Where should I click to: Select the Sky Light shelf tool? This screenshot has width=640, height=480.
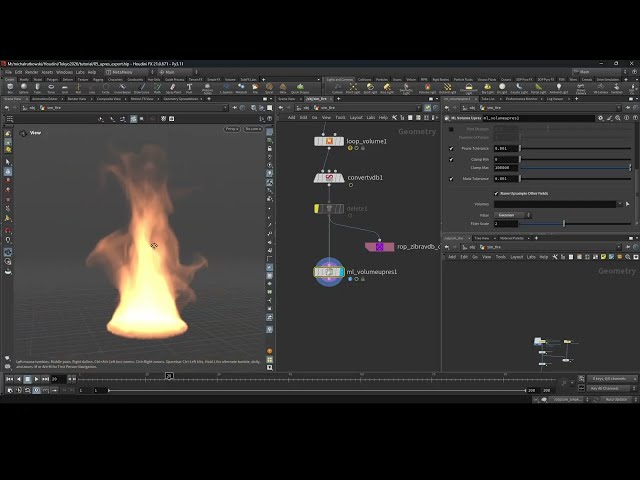tap(487, 87)
